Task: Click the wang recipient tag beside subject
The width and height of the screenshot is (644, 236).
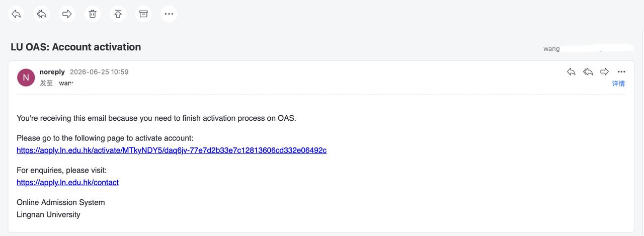Action: click(551, 49)
